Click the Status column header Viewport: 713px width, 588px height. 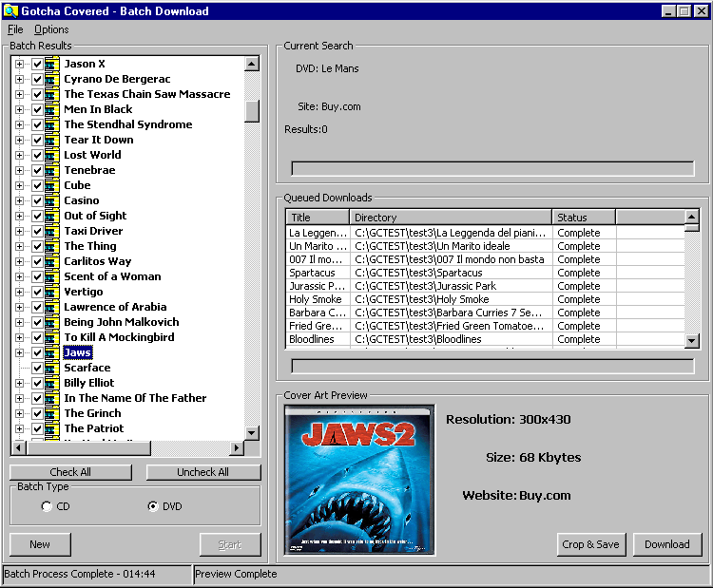pos(584,218)
